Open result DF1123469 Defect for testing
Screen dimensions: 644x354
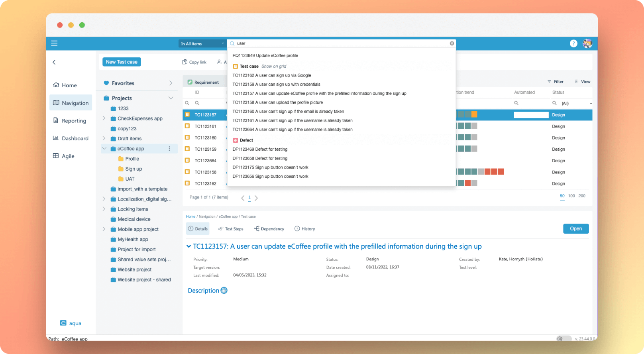(260, 149)
